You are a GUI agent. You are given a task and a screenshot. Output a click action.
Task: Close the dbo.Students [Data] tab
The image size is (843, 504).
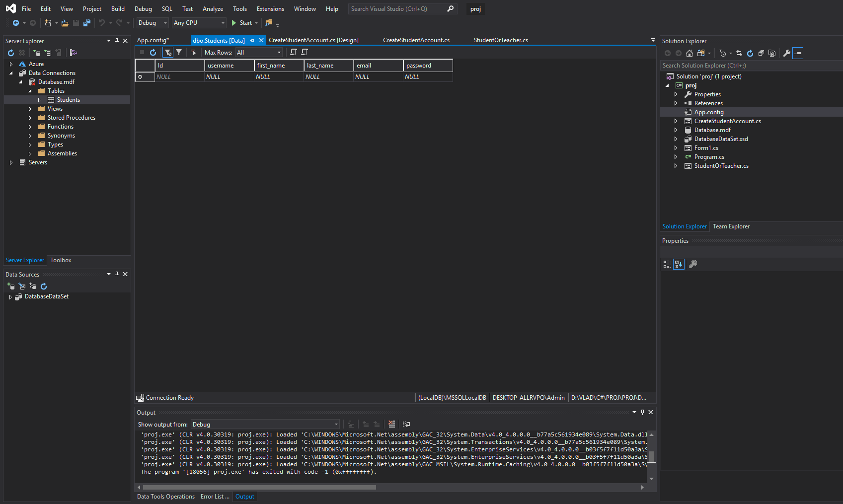point(261,40)
